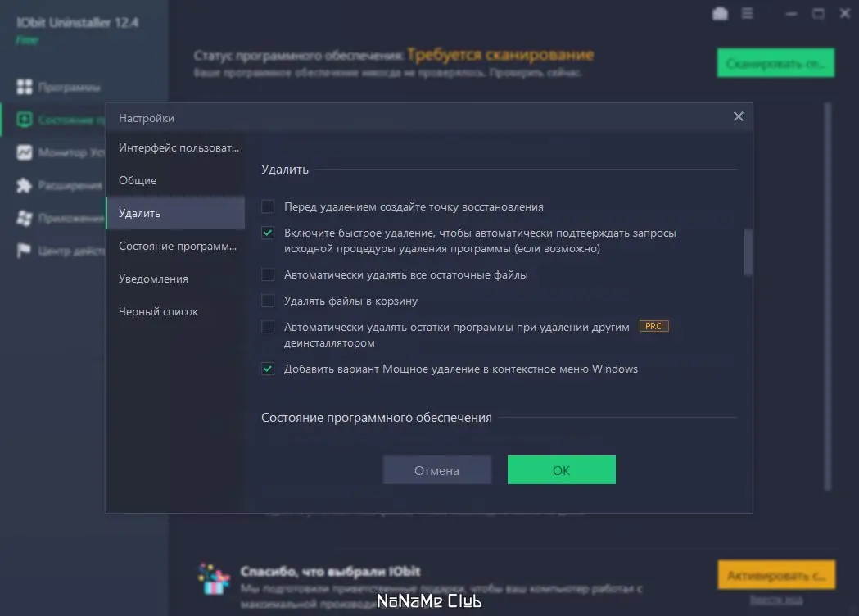Image resolution: width=859 pixels, height=616 pixels.
Task: Uncheck the быстрое удаление option
Action: coord(268,233)
